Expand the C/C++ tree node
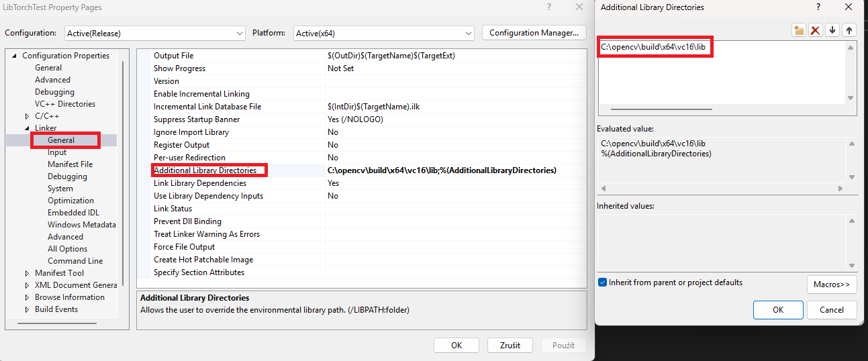Screen dimensions: 868x361 tap(28, 116)
